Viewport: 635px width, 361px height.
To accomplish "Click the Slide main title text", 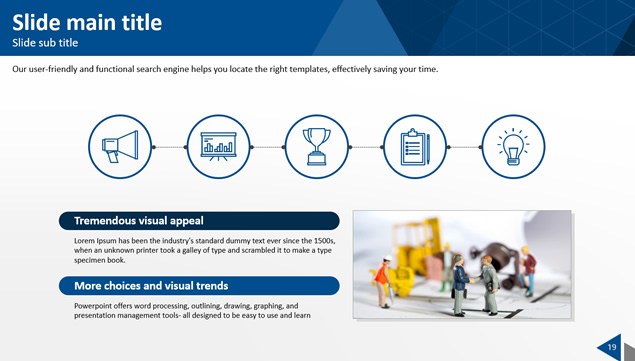I will pyautogui.click(x=87, y=22).
